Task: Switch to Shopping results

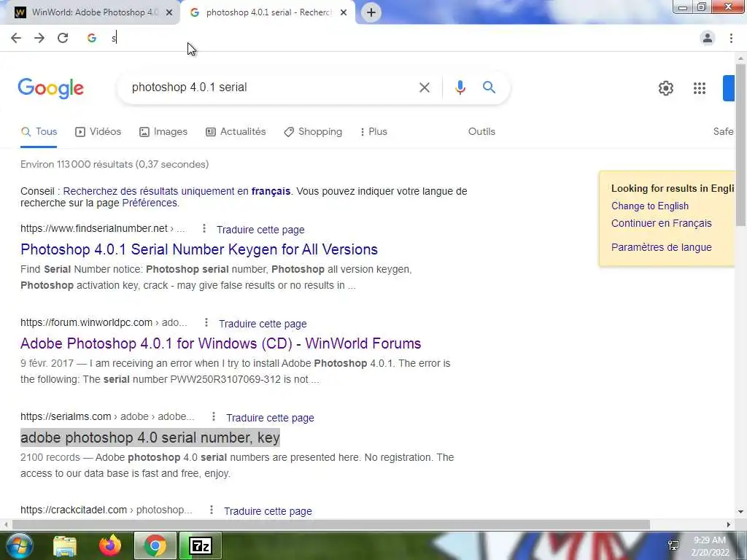Action: tap(313, 132)
